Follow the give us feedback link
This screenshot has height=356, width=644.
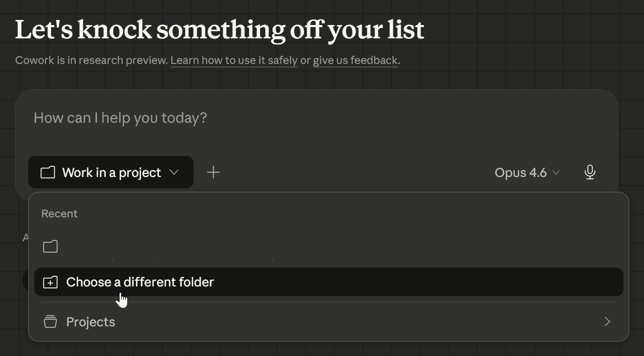(355, 60)
